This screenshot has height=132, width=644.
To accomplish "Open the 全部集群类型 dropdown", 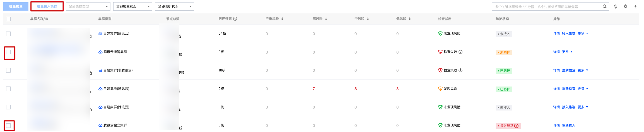I will pyautogui.click(x=88, y=6).
